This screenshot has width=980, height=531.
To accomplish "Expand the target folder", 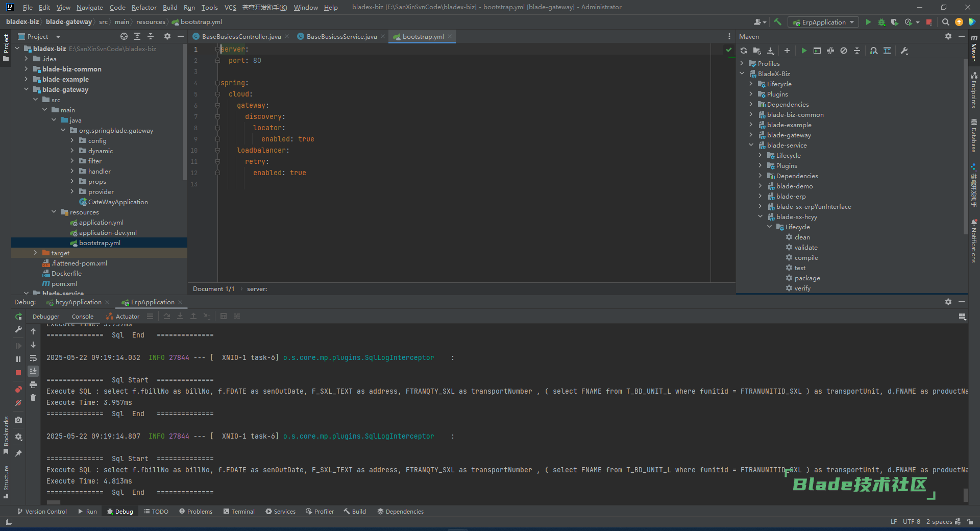I will [35, 253].
